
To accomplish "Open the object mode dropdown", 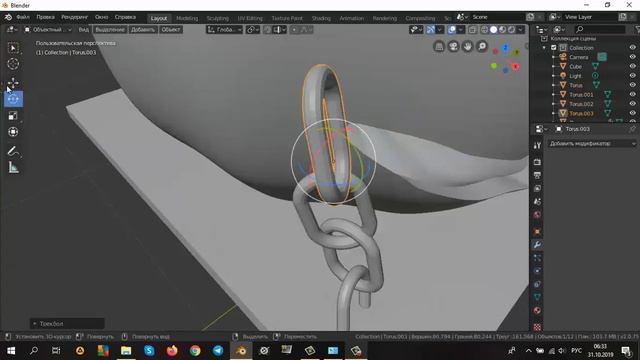I will click(x=48, y=30).
